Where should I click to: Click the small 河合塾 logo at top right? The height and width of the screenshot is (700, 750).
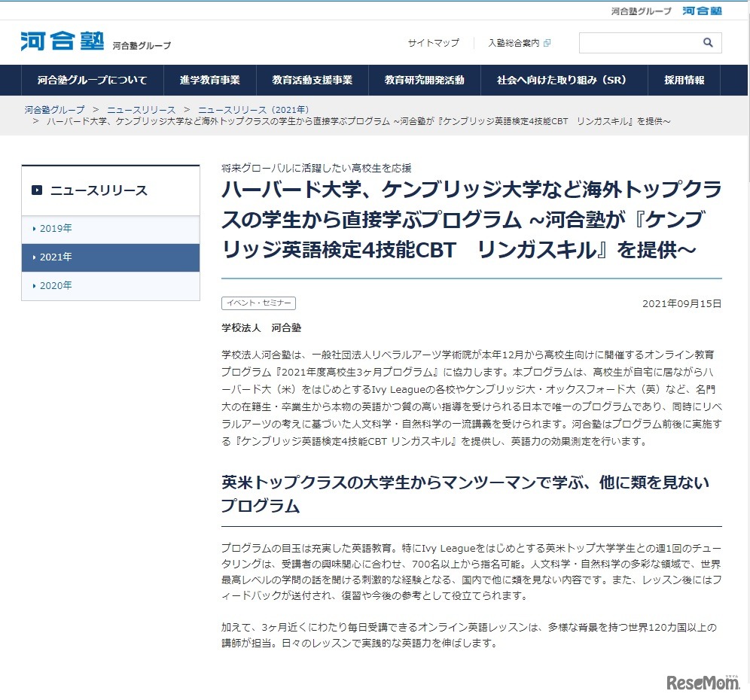point(702,11)
